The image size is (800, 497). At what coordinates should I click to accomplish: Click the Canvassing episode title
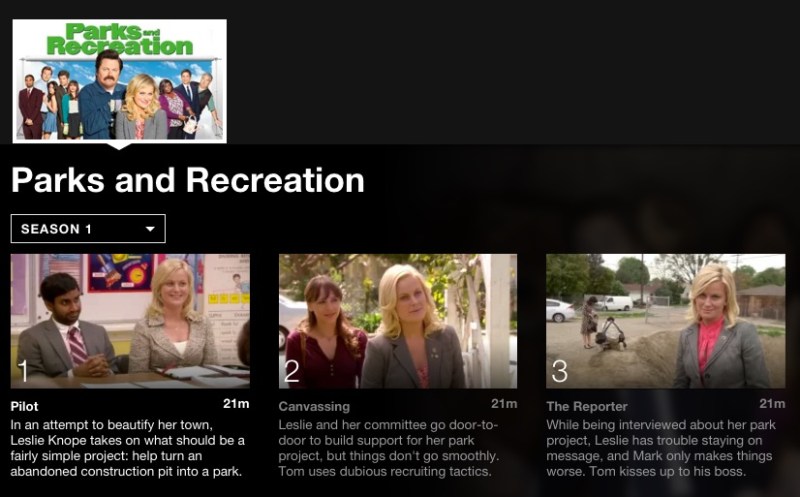314,406
